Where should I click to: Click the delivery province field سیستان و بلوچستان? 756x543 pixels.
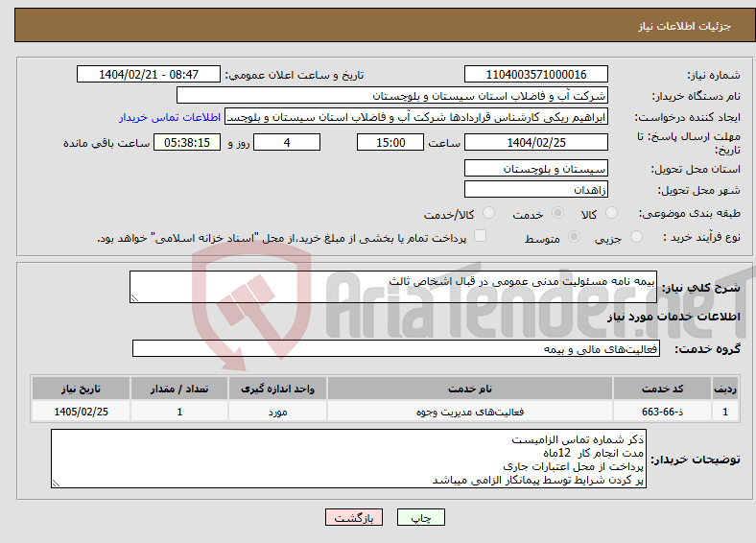pos(535,168)
